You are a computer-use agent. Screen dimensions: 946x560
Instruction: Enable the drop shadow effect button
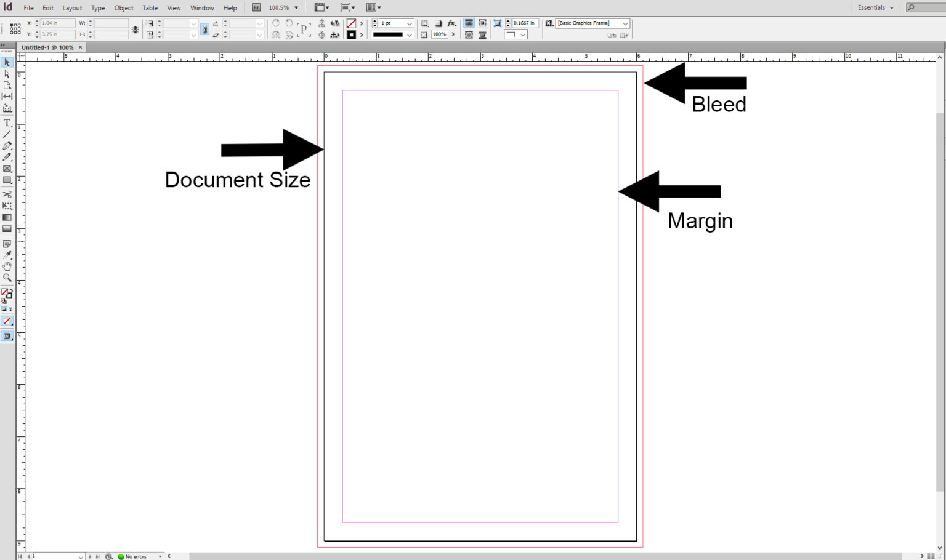pyautogui.click(x=439, y=23)
